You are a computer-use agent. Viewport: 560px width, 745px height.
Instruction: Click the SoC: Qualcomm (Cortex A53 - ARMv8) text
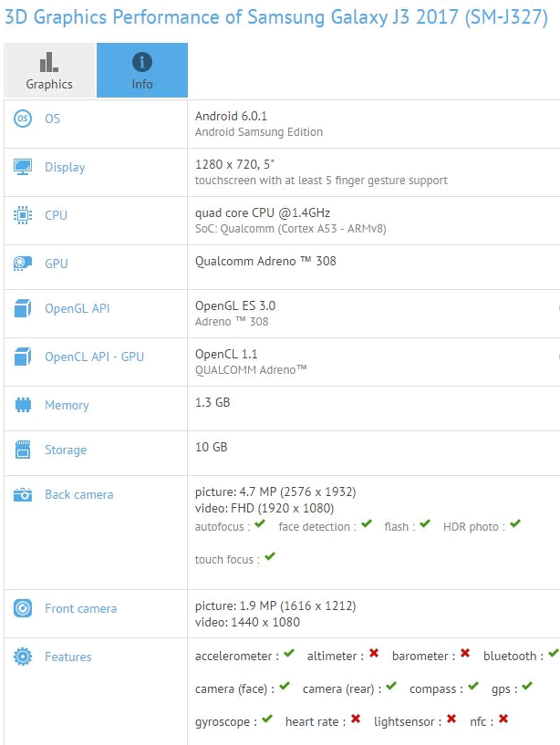coord(290,229)
